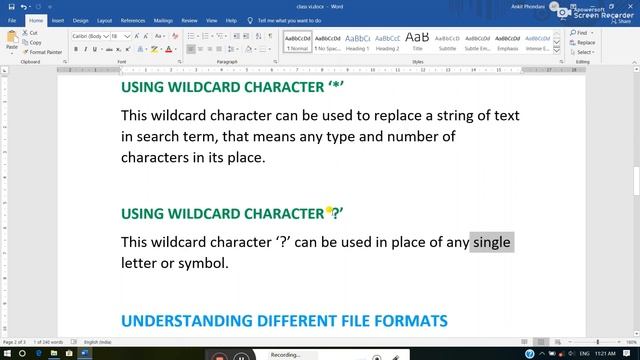The width and height of the screenshot is (640, 360).
Task: Open the font name dropdown
Action: (106, 36)
